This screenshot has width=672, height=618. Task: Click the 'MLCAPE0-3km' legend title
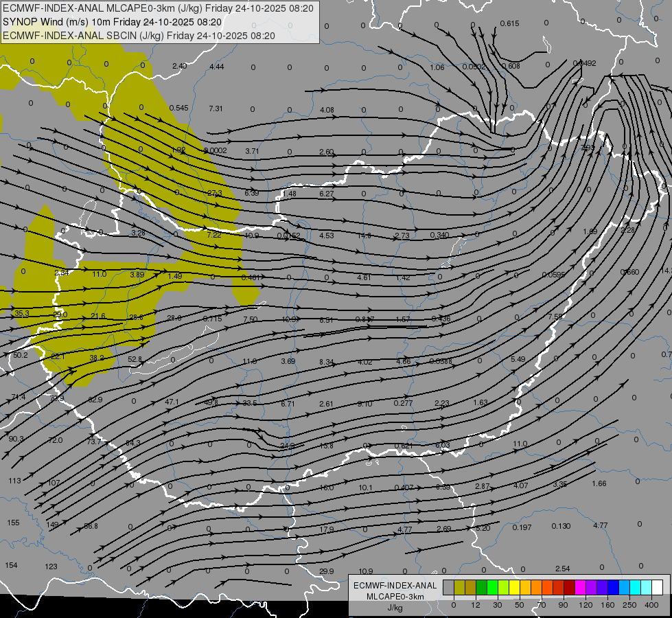[395, 597]
